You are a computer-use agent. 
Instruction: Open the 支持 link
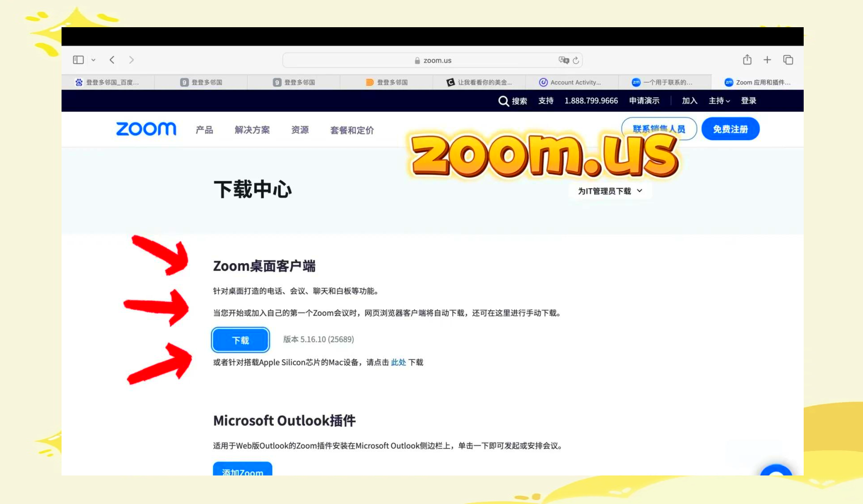coord(546,101)
